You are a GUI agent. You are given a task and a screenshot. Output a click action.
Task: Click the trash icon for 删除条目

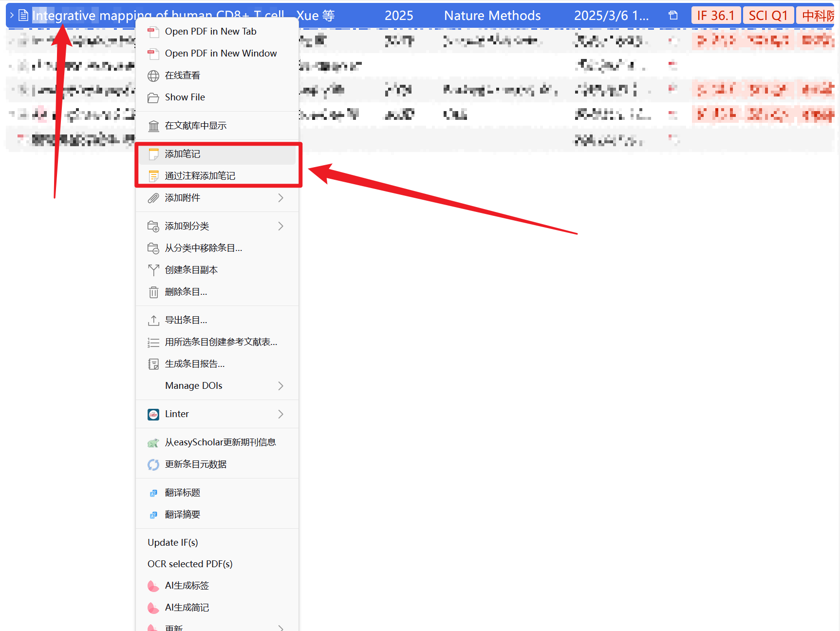(153, 292)
